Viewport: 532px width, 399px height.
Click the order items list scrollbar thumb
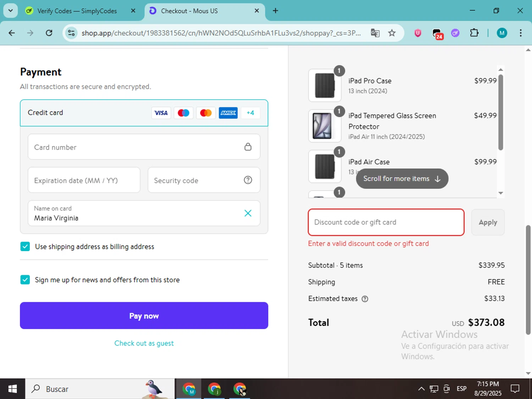pyautogui.click(x=500, y=112)
